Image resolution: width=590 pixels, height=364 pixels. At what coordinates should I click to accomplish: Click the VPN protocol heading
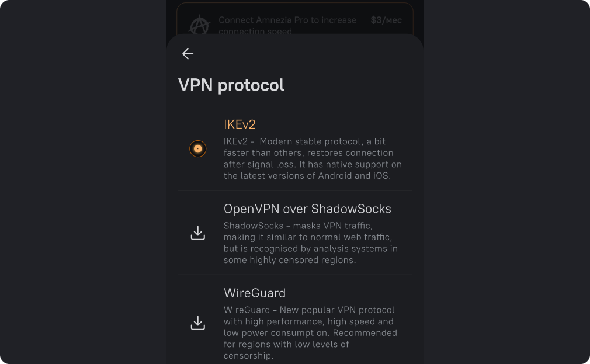tap(231, 85)
